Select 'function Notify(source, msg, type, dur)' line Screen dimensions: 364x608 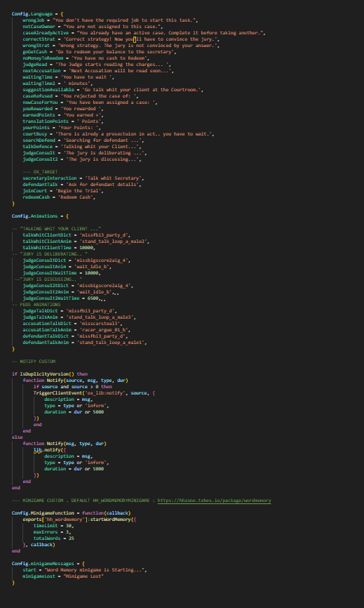[x=76, y=381]
